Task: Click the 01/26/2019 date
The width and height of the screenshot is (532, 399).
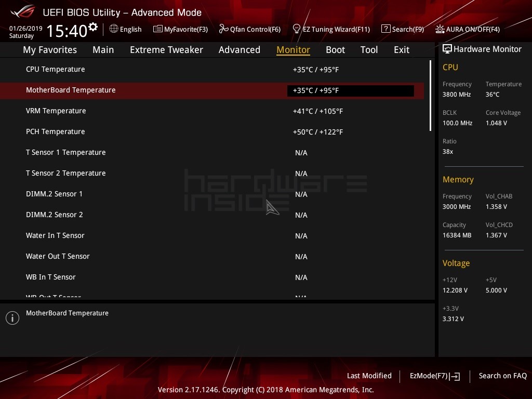Action: (26, 28)
